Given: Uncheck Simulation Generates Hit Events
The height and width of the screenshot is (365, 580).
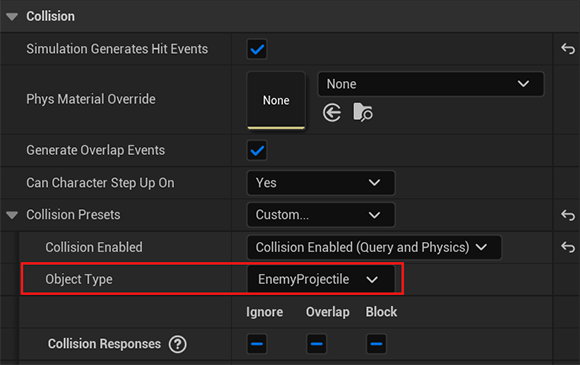Looking at the screenshot, I should (257, 49).
